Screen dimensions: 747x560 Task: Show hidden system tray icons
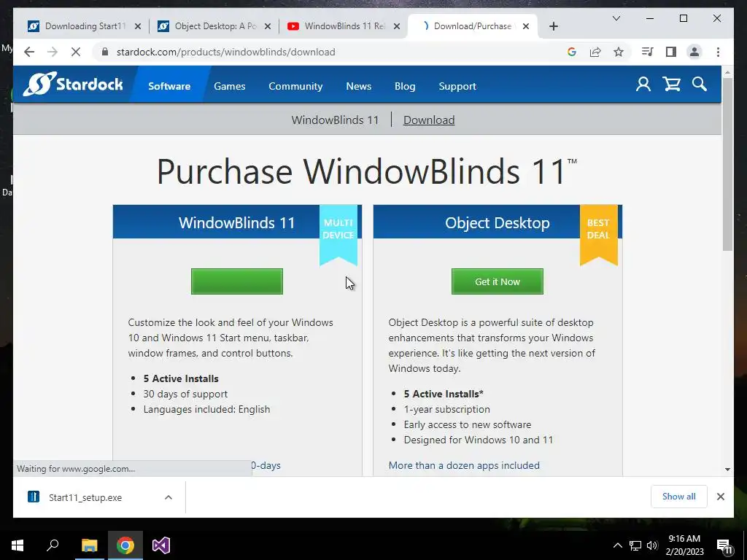(x=617, y=545)
